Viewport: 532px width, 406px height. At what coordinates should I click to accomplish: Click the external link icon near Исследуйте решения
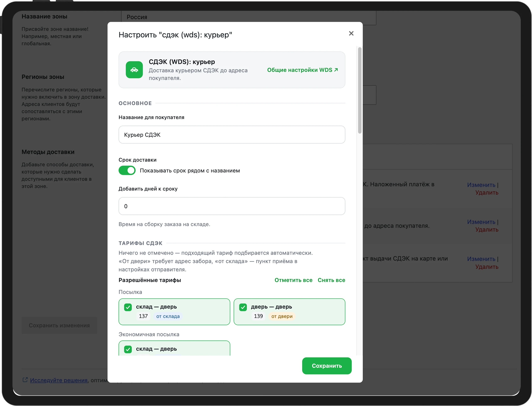point(25,380)
